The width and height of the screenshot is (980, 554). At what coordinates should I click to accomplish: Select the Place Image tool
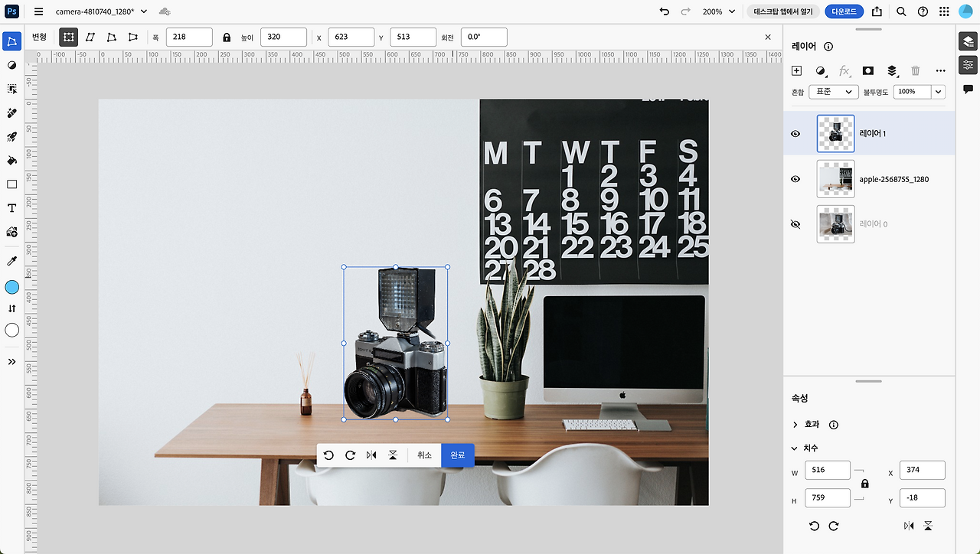pyautogui.click(x=12, y=232)
